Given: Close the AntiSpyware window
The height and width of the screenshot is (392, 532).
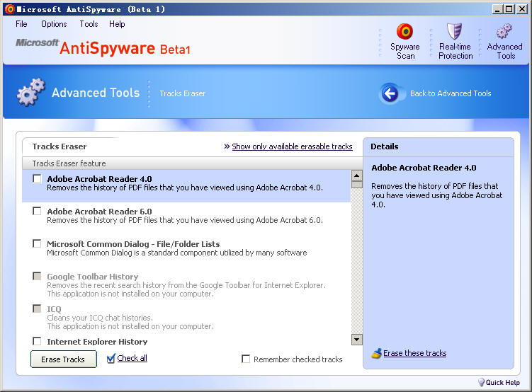Looking at the screenshot, I should point(522,9).
